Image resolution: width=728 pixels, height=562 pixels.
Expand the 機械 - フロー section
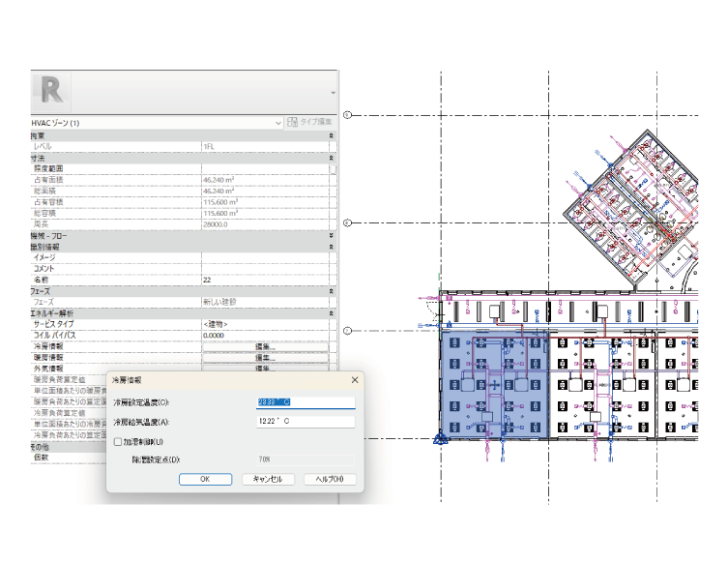click(x=332, y=235)
